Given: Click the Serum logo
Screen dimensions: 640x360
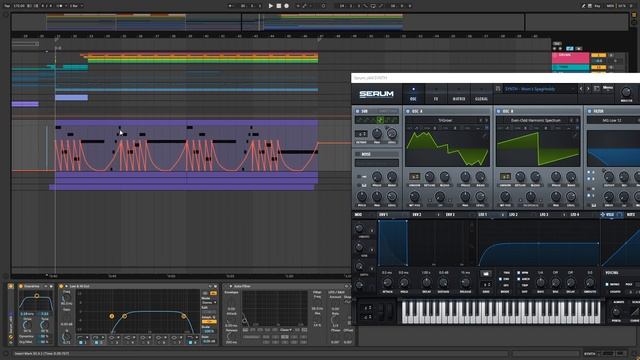Looking at the screenshot, I should pos(376,94).
